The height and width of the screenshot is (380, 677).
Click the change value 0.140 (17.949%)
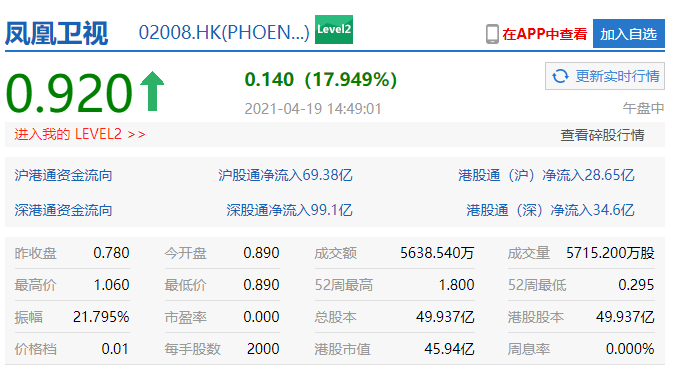pos(321,79)
